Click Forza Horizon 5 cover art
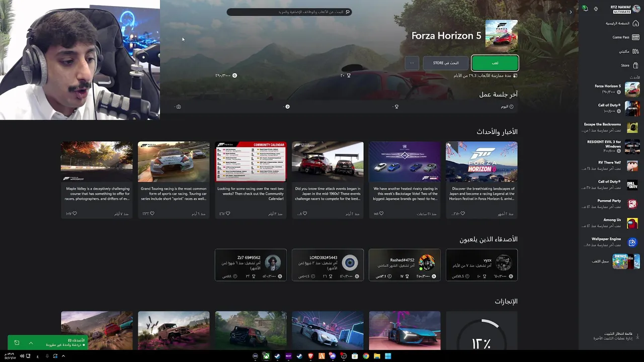The height and width of the screenshot is (362, 644). click(x=501, y=36)
